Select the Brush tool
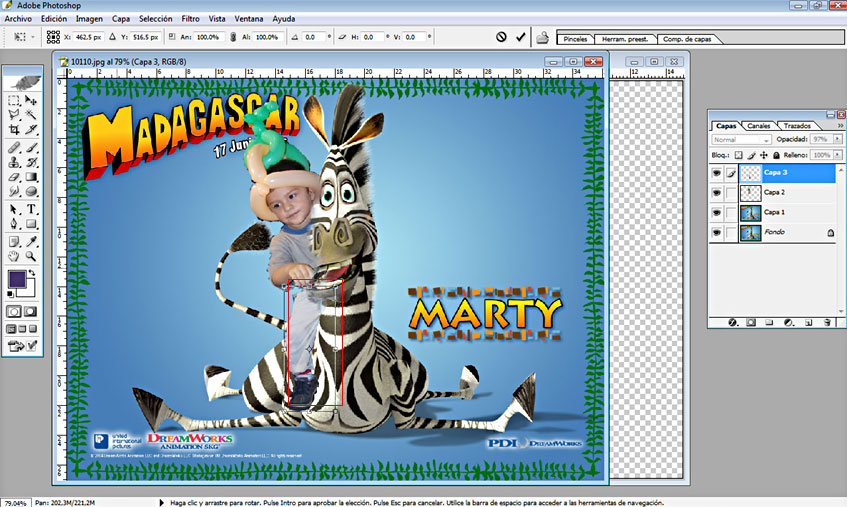 31,147
